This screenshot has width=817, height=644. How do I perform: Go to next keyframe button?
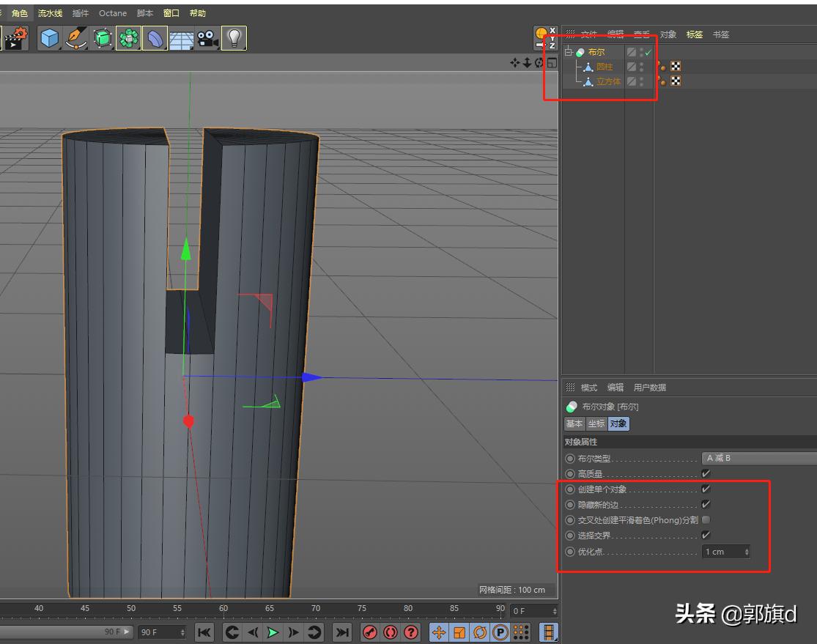[x=314, y=632]
